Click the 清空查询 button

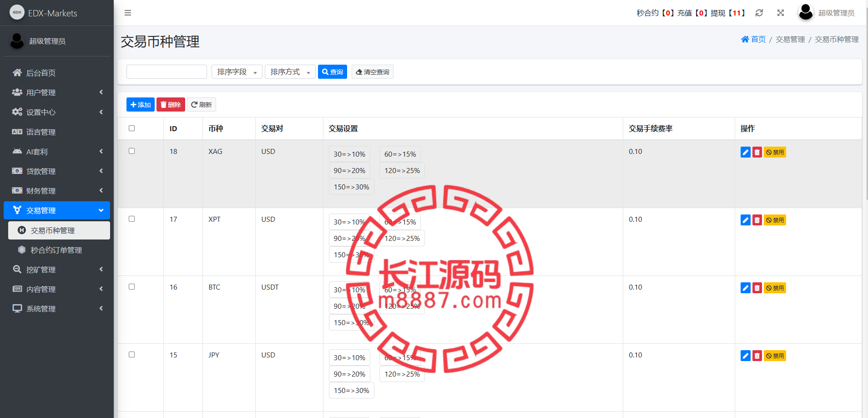[373, 72]
